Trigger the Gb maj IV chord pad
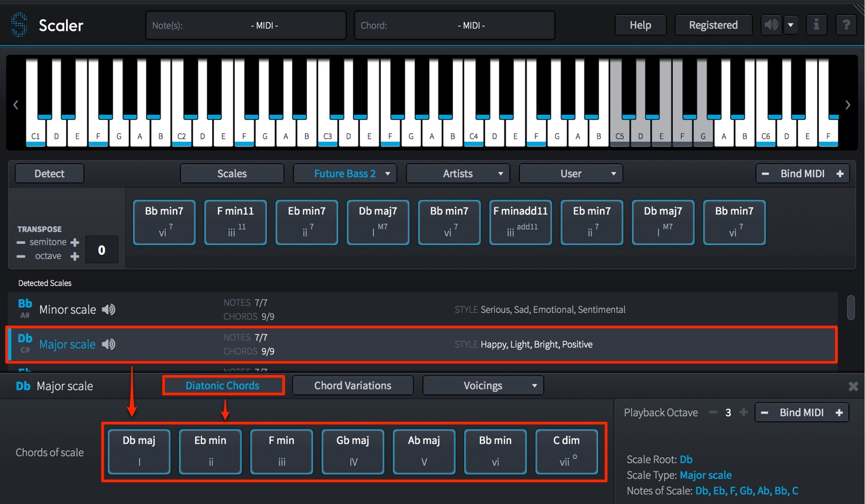Image resolution: width=865 pixels, height=504 pixels. pos(353,451)
